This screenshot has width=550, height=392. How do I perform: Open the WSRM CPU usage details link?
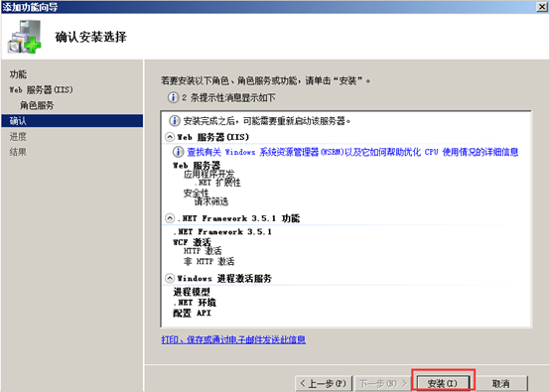352,152
